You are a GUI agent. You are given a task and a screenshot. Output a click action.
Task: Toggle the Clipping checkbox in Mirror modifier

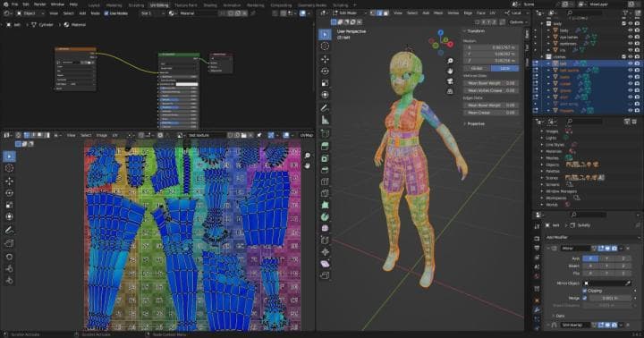point(585,291)
